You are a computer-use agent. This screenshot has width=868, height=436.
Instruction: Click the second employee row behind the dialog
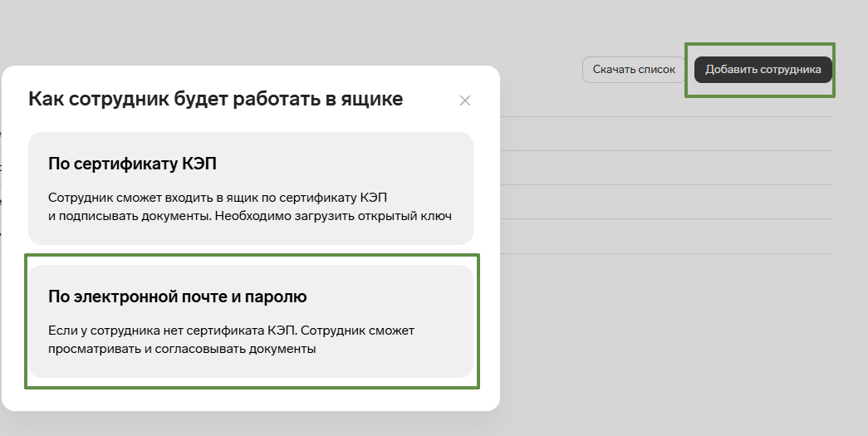click(x=664, y=168)
